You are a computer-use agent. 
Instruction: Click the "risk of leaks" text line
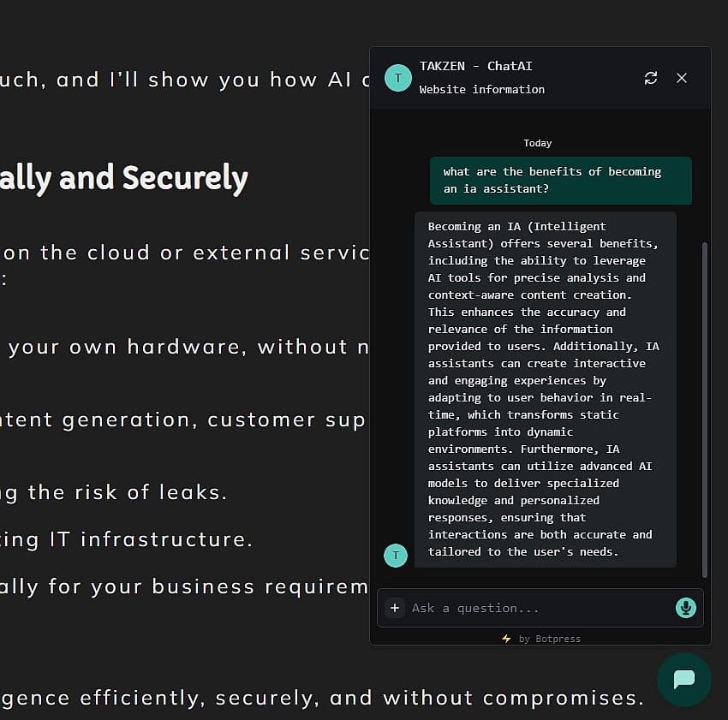click(113, 492)
